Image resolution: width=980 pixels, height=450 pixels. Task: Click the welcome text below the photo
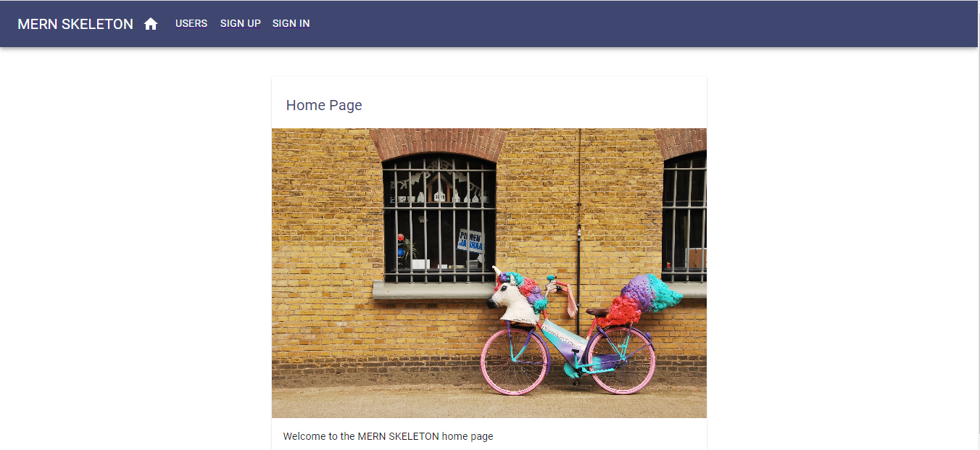point(388,436)
